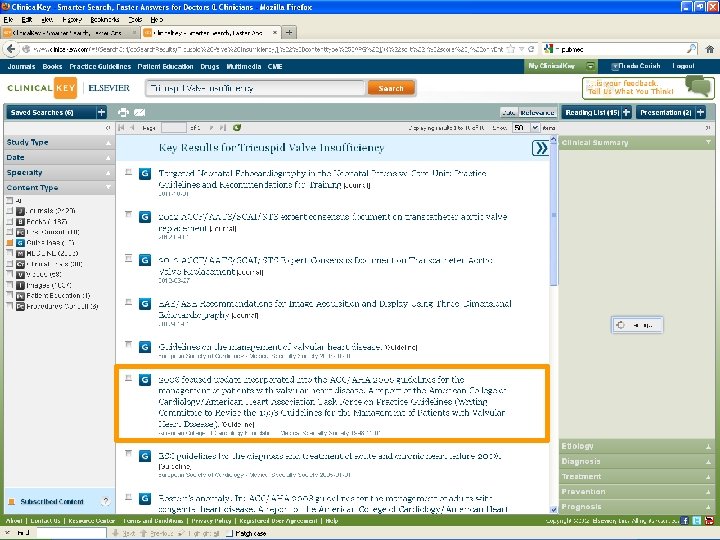Click the CLINICALKEY logo
The height and width of the screenshot is (540, 720).
[42, 88]
